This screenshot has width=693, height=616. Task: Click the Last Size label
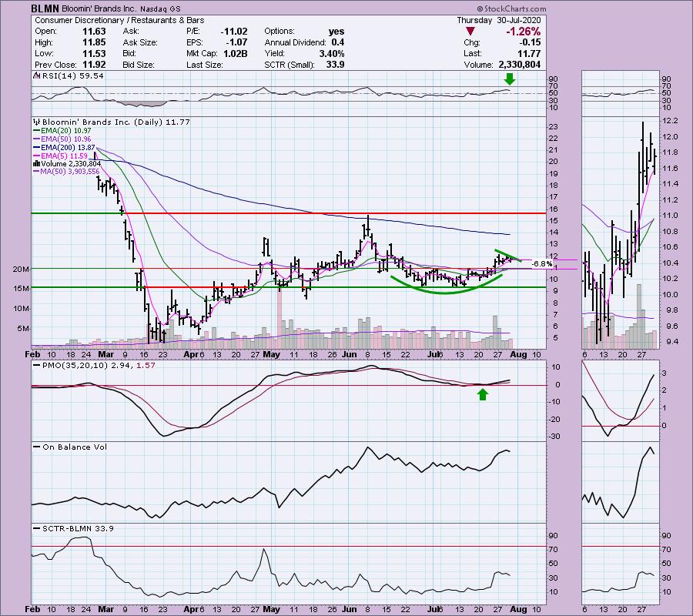[205, 65]
